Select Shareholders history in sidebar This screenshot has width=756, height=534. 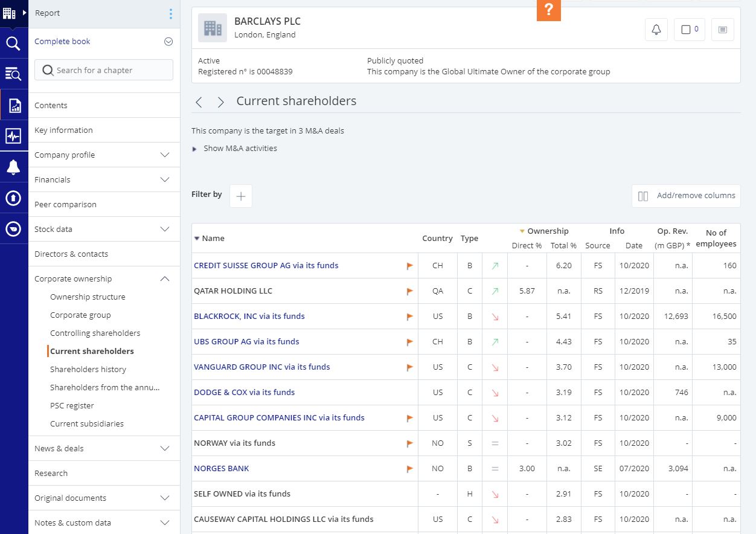click(x=88, y=370)
